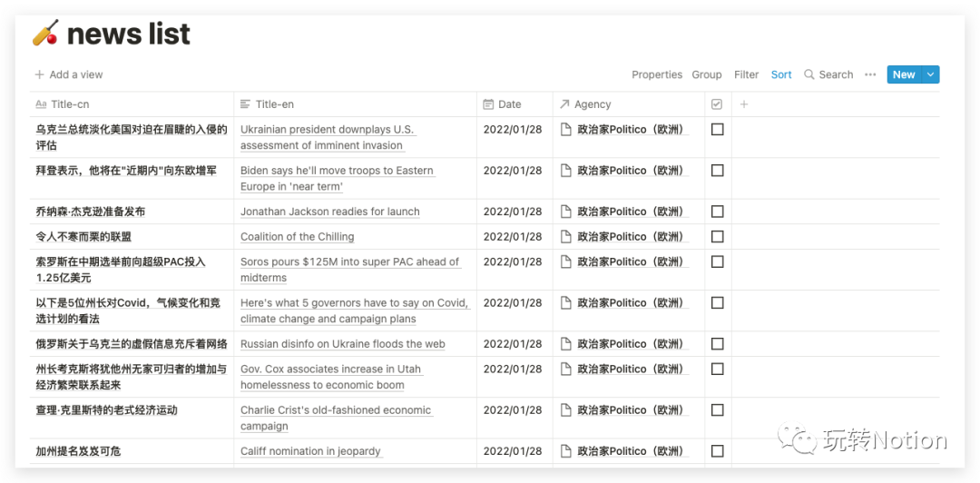This screenshot has width=980, height=483.
Task: Toggle checkbox for Russian disinfo row
Action: point(718,344)
